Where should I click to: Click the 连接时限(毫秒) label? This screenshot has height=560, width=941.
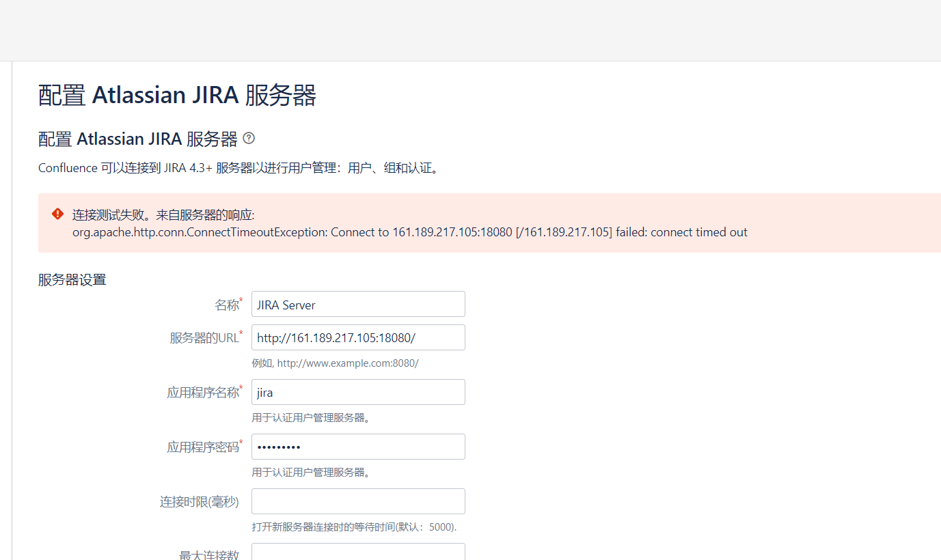coord(200,502)
